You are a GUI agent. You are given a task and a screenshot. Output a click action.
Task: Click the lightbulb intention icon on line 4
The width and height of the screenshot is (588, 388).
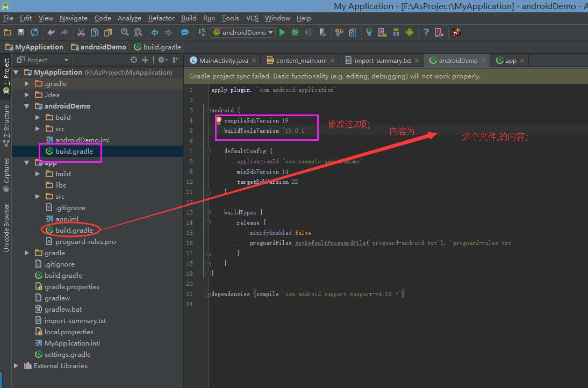point(219,120)
